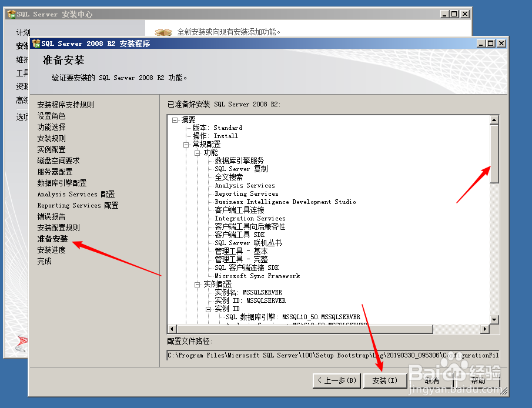Select the 准备安装 step

[52, 239]
